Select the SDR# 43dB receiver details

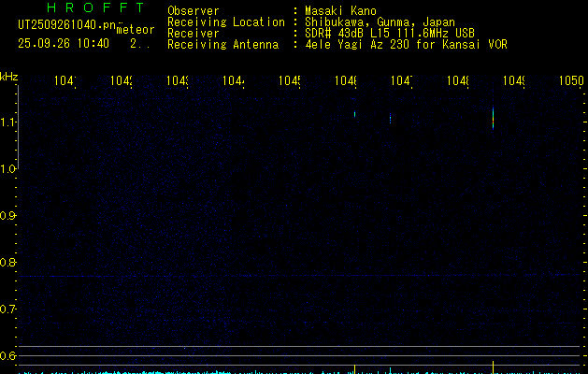coord(391,33)
